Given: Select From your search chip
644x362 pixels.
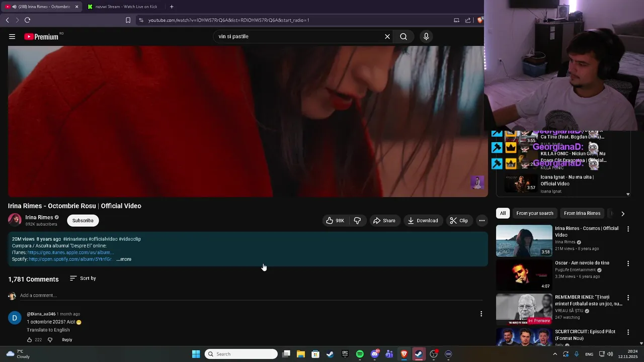Looking at the screenshot, I should (x=535, y=213).
